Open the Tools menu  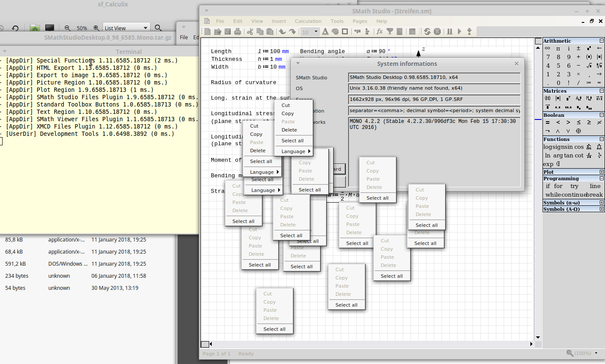click(x=337, y=21)
